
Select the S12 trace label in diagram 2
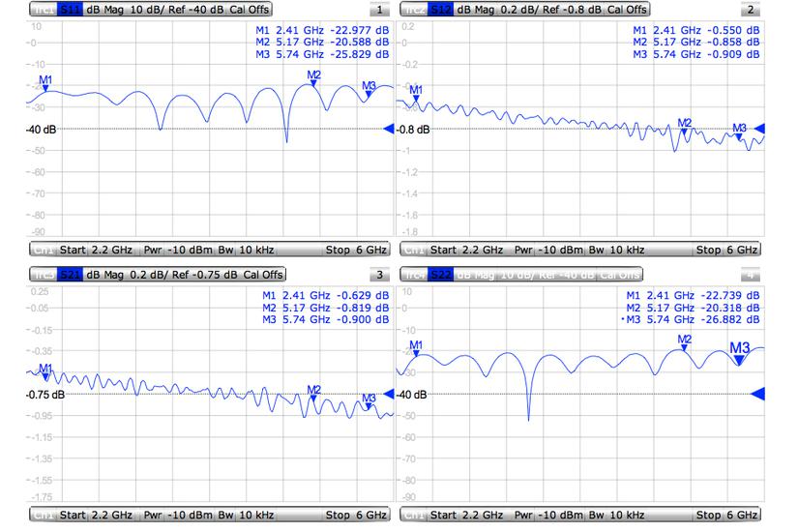tap(440, 9)
